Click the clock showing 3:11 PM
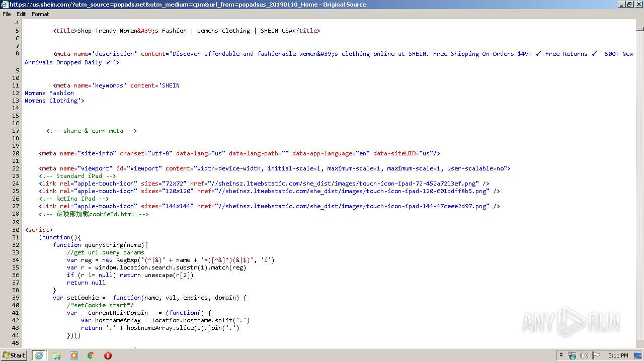Image resolution: width=644 pixels, height=362 pixels. [618, 355]
